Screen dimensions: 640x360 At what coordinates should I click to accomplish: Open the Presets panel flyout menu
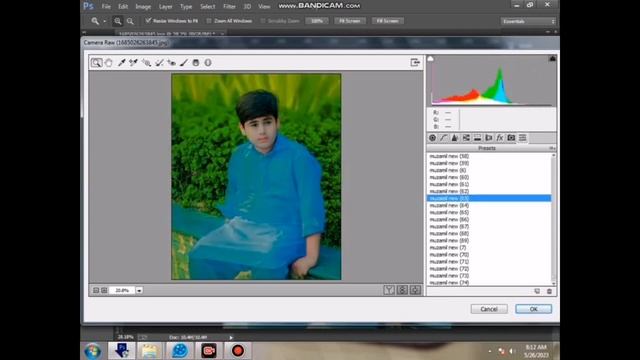[x=552, y=148]
